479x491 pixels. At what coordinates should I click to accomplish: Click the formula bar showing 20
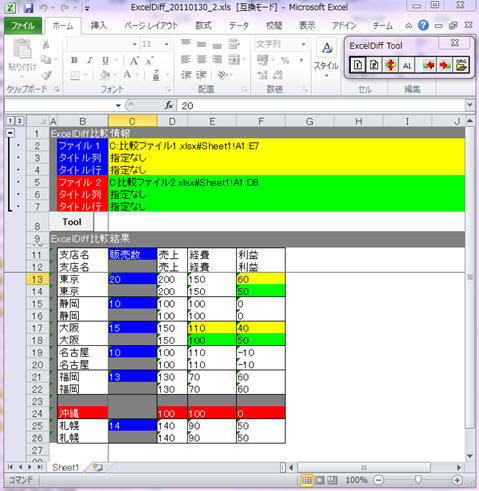[x=321, y=106]
